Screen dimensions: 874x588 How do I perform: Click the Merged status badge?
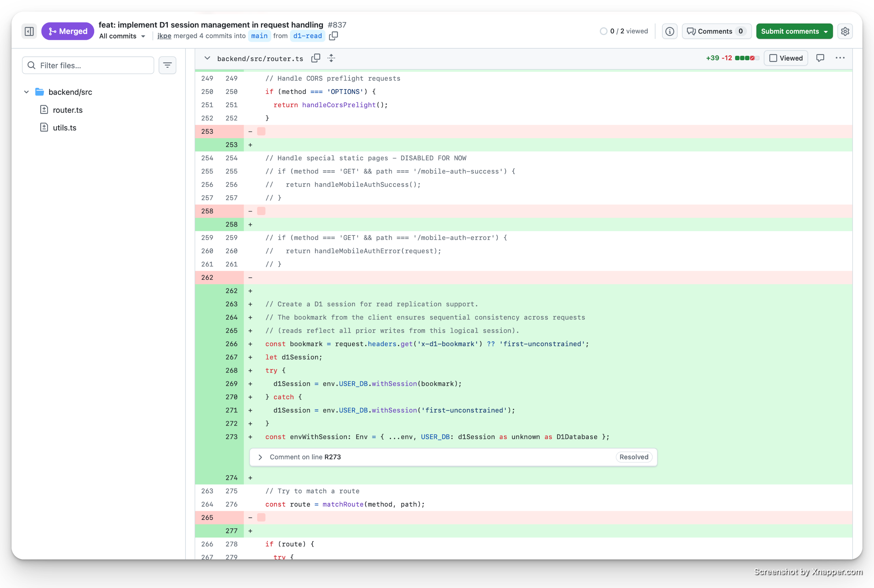(x=67, y=31)
